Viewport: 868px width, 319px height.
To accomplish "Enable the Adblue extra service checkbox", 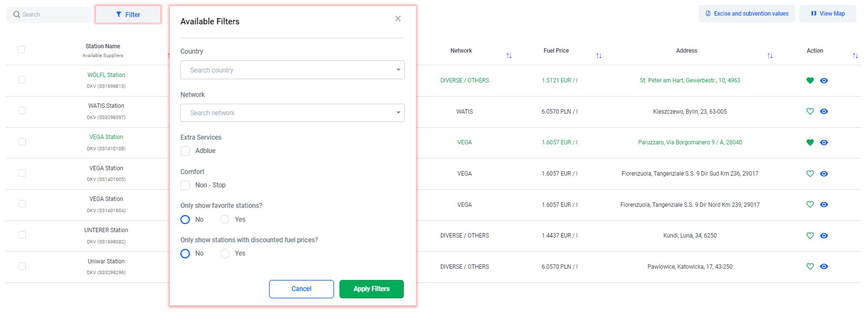I will 185,151.
